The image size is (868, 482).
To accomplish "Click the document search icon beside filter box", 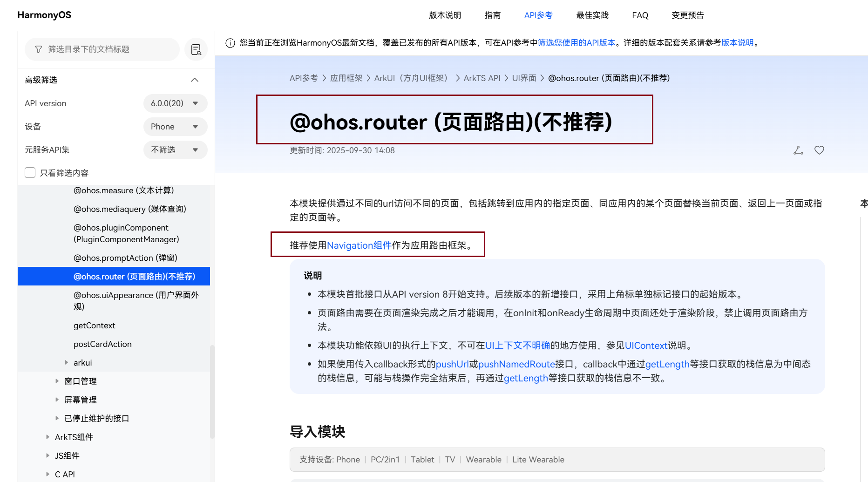I will pos(196,49).
